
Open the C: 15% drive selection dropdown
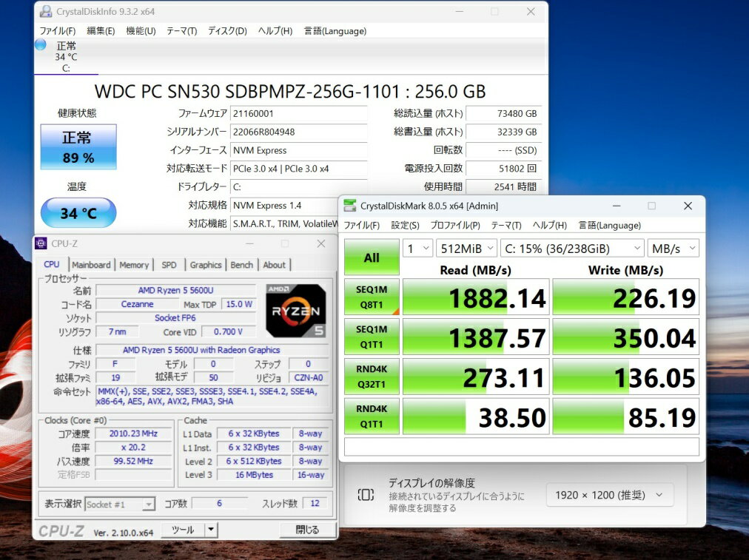coord(571,249)
